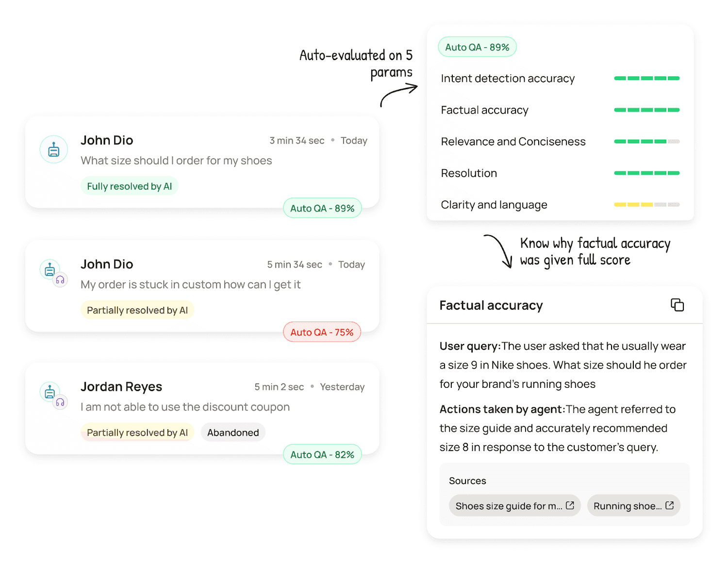Image resolution: width=728 pixels, height=563 pixels.
Task: Click the external link icon on Shoes size guide
Action: coord(570,505)
